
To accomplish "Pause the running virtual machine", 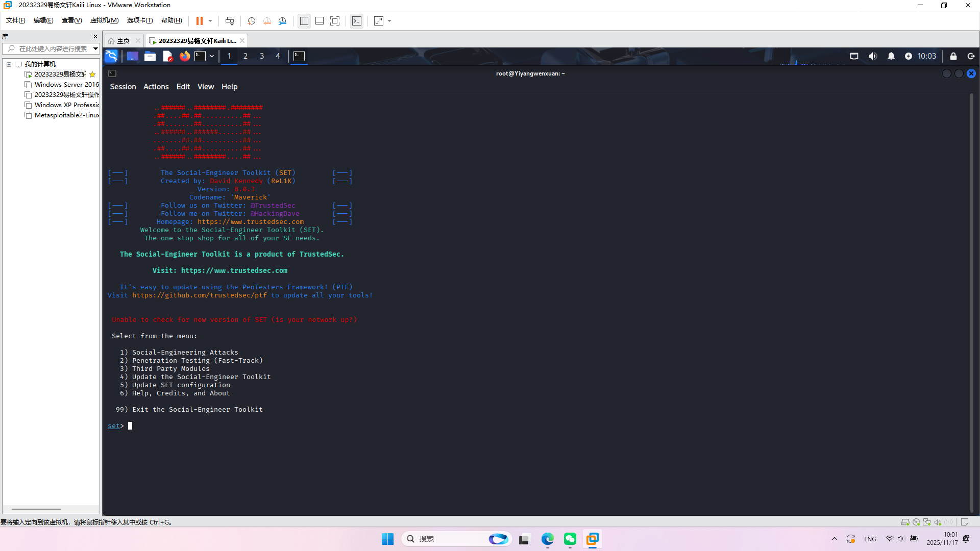I will [x=199, y=21].
